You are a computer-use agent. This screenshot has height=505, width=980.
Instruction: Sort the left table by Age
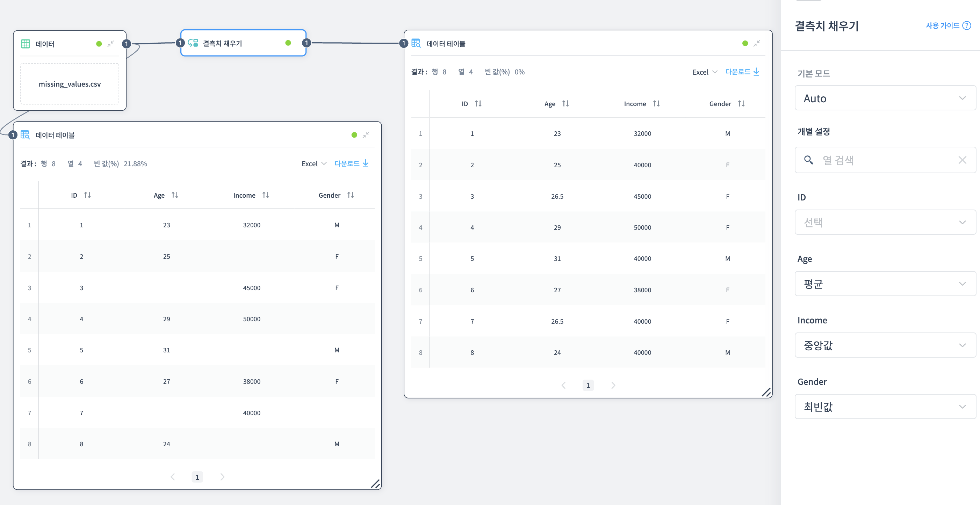(175, 195)
